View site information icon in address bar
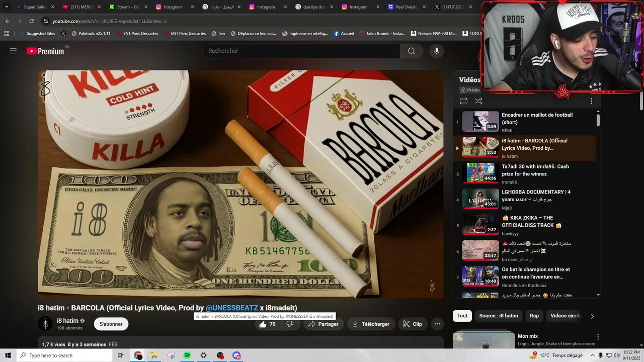The image size is (644, 362). [46, 21]
